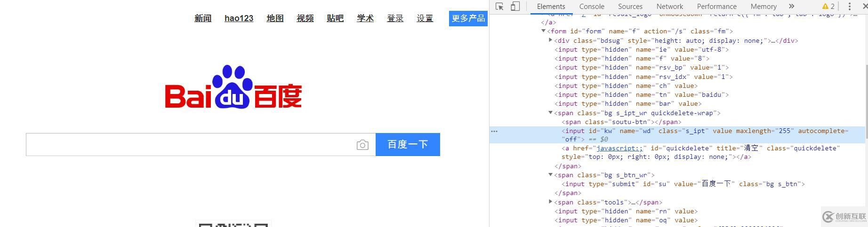868x227 pixels.
Task: Select the hidden input name="oq" line
Action: tap(626, 220)
